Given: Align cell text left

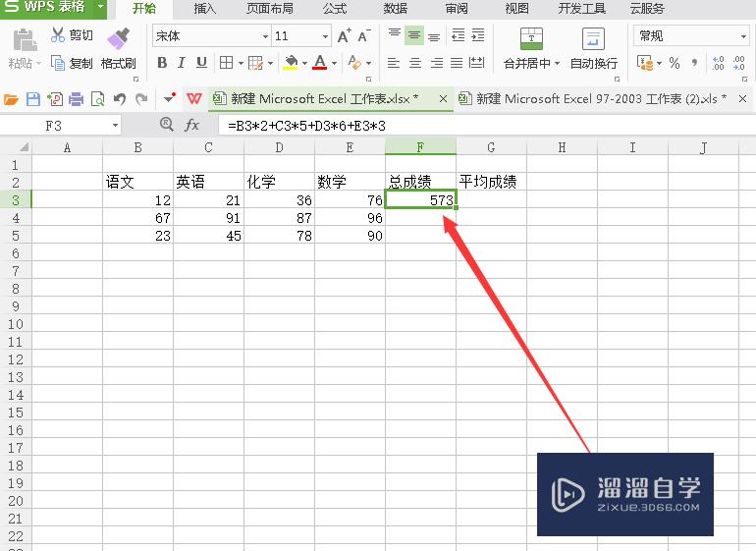Looking at the screenshot, I should [394, 63].
